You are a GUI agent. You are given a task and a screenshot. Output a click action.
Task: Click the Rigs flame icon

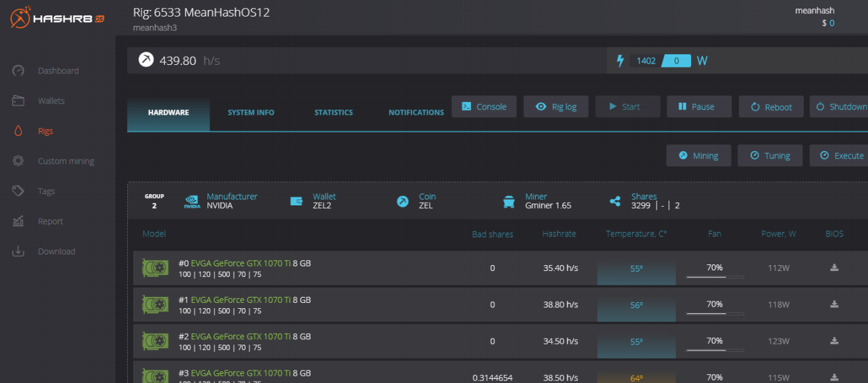coord(18,131)
